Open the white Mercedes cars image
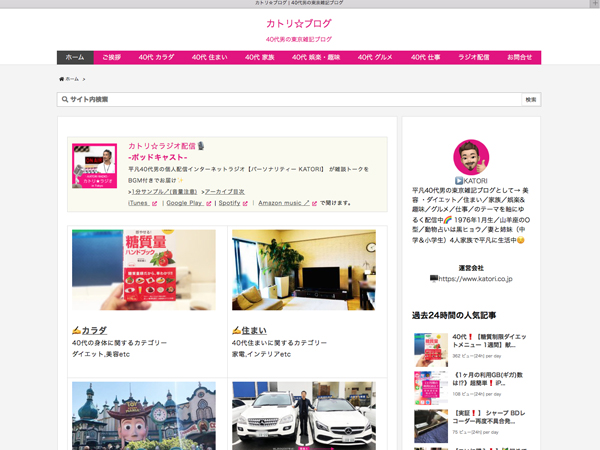The height and width of the screenshot is (450, 600). pyautogui.click(x=304, y=416)
